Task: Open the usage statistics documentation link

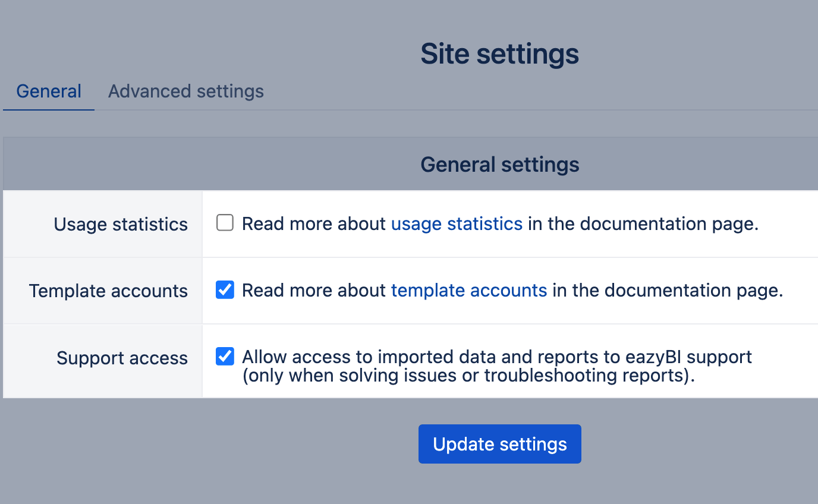Action: [457, 223]
